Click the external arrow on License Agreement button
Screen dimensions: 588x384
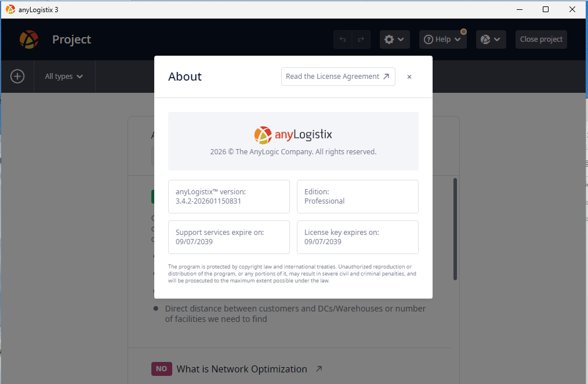click(386, 77)
